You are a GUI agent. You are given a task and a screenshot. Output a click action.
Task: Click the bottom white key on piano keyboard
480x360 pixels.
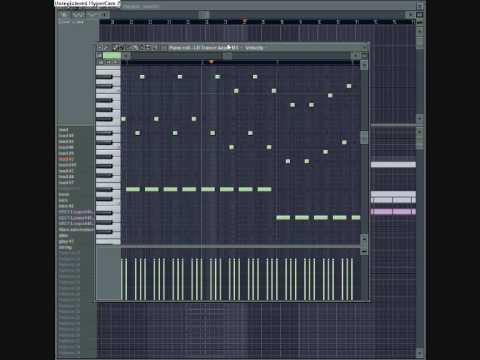[108, 241]
